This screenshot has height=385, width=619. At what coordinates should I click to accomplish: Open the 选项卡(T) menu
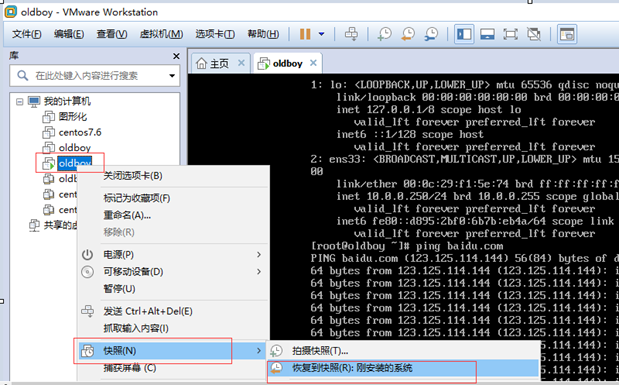[215, 34]
